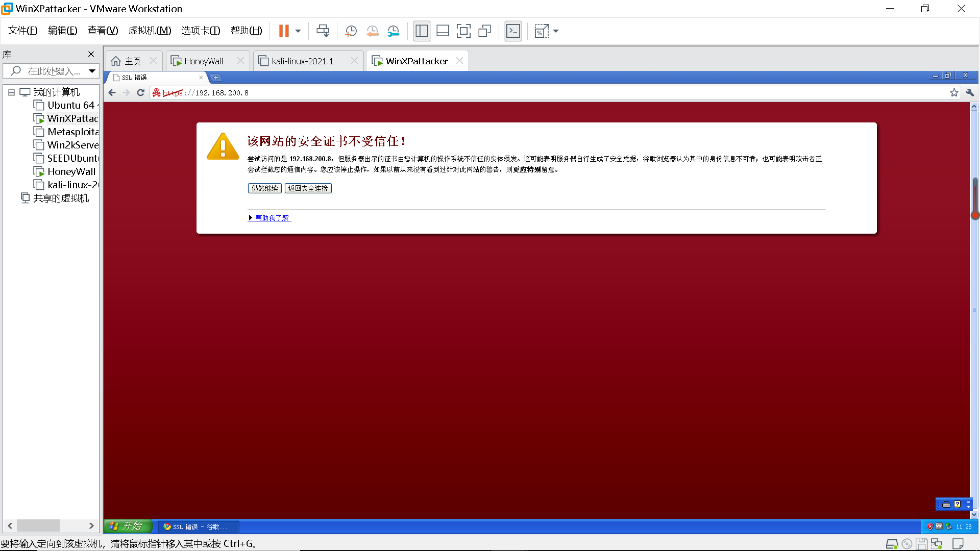
Task: Switch to the kali-linux-2021.1 tab
Action: 302,61
